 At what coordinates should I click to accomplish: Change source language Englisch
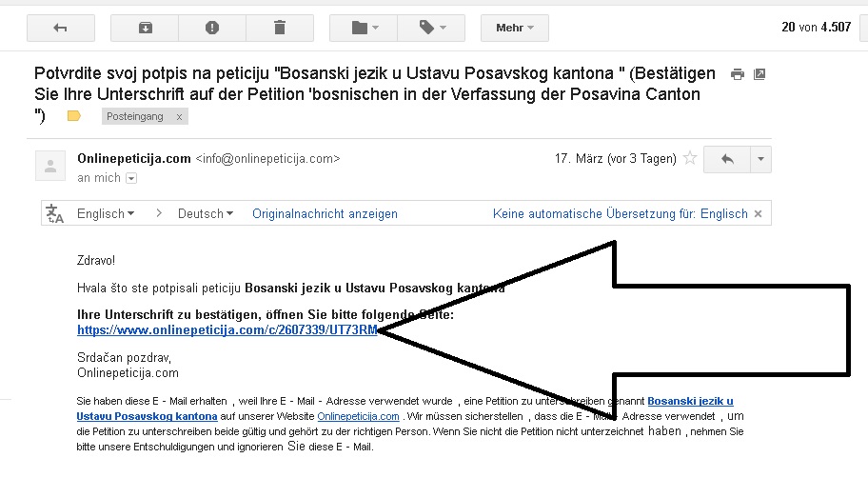[106, 214]
